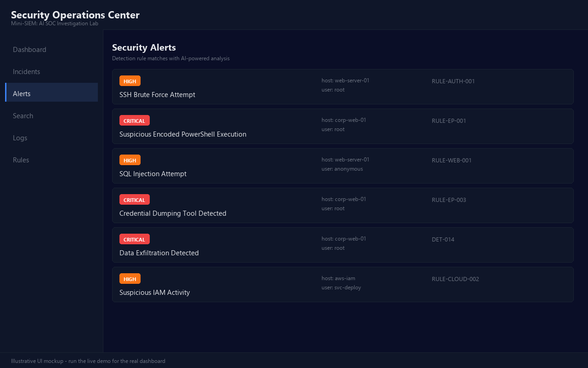Click CRITICAL badge on PowerShell Execution alert
This screenshot has width=588, height=368.
(135, 121)
